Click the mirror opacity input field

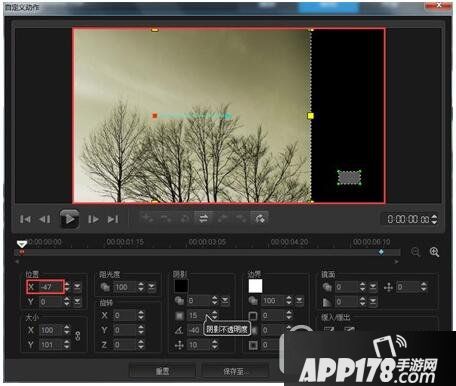tap(347, 287)
